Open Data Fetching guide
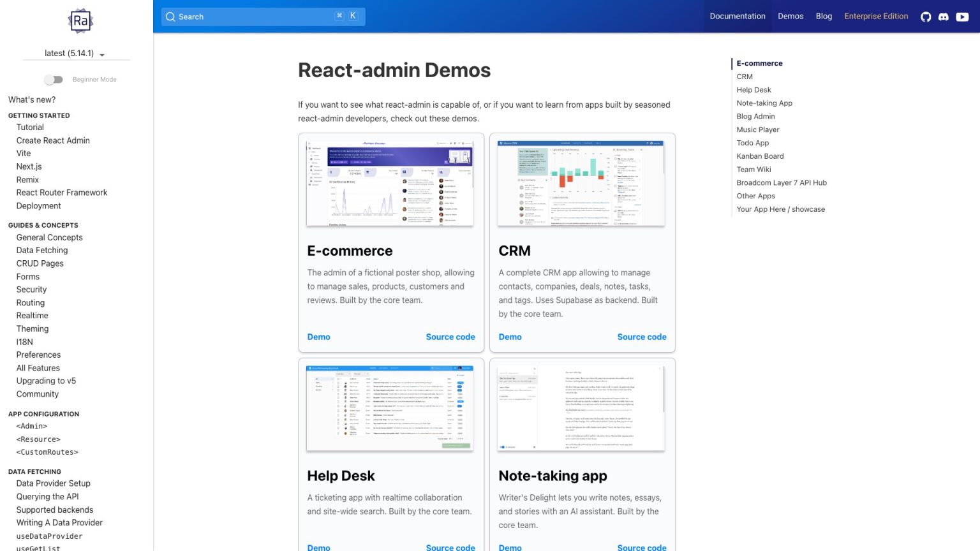Screen dimensions: 980x551 (x=42, y=251)
